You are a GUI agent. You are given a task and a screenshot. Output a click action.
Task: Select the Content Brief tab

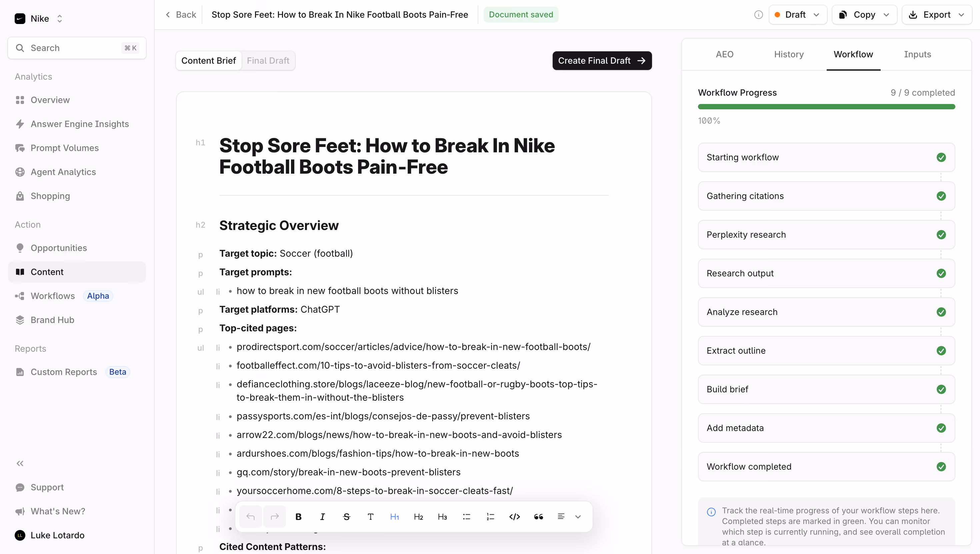tap(208, 60)
